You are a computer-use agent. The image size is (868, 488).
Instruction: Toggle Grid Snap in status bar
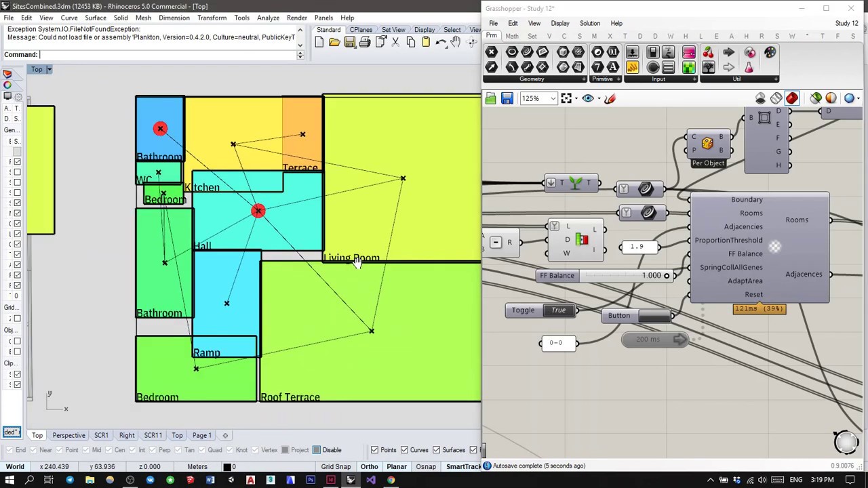[x=336, y=466]
